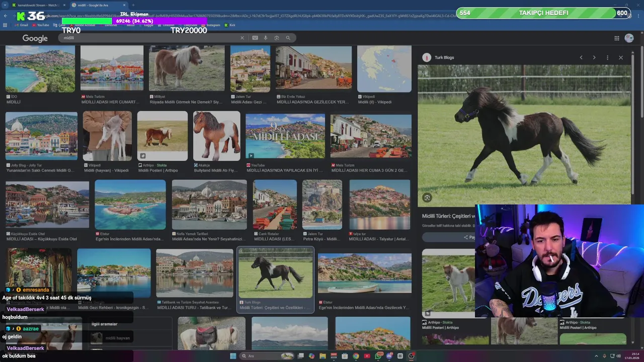Show next image in preview panel
644x362 pixels.
pyautogui.click(x=594, y=57)
